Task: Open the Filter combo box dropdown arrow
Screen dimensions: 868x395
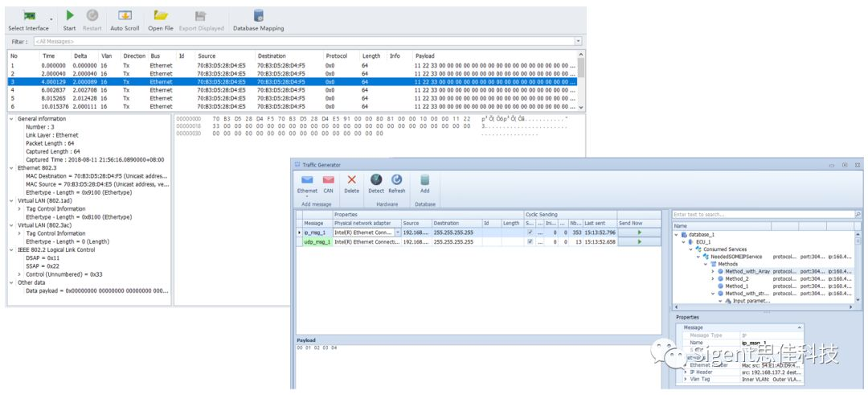Action: 578,41
